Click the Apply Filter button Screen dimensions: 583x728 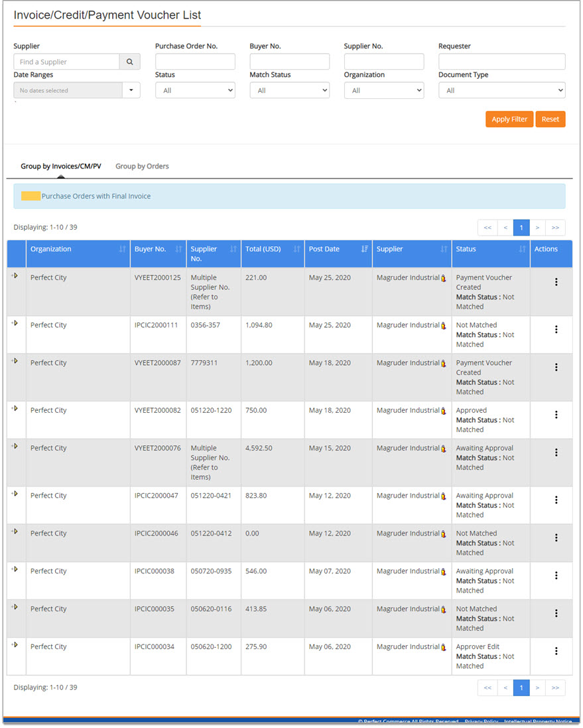[x=509, y=119]
